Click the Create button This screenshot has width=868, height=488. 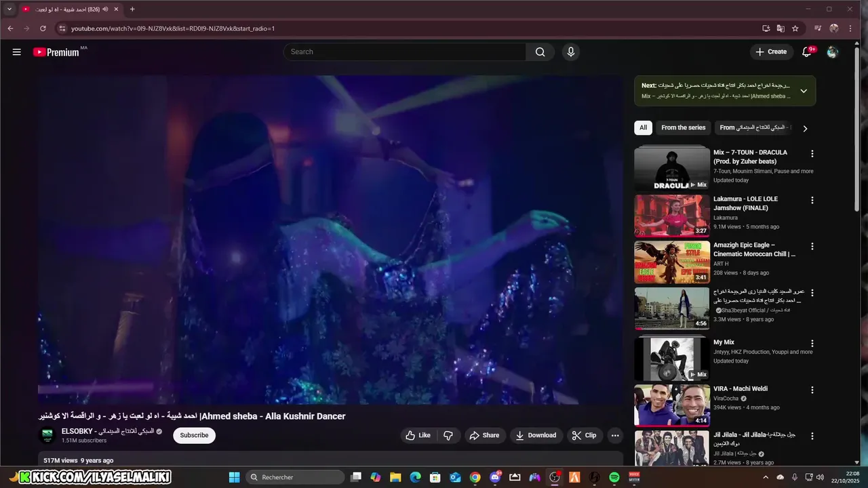click(x=772, y=52)
